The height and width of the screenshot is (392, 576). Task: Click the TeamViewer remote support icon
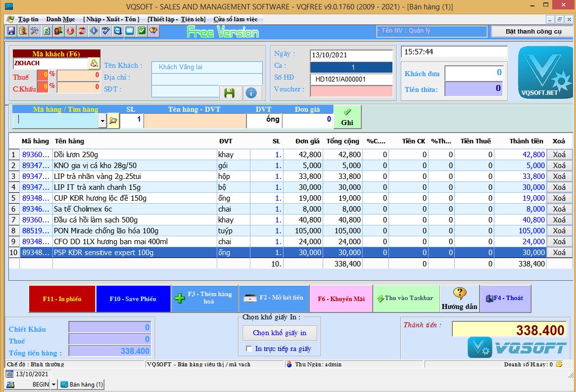coord(118,31)
